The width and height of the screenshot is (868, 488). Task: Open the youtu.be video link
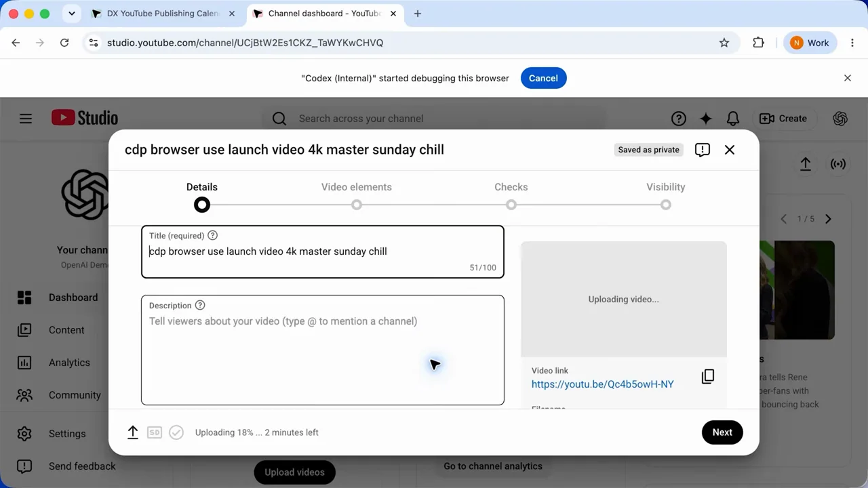coord(603,384)
